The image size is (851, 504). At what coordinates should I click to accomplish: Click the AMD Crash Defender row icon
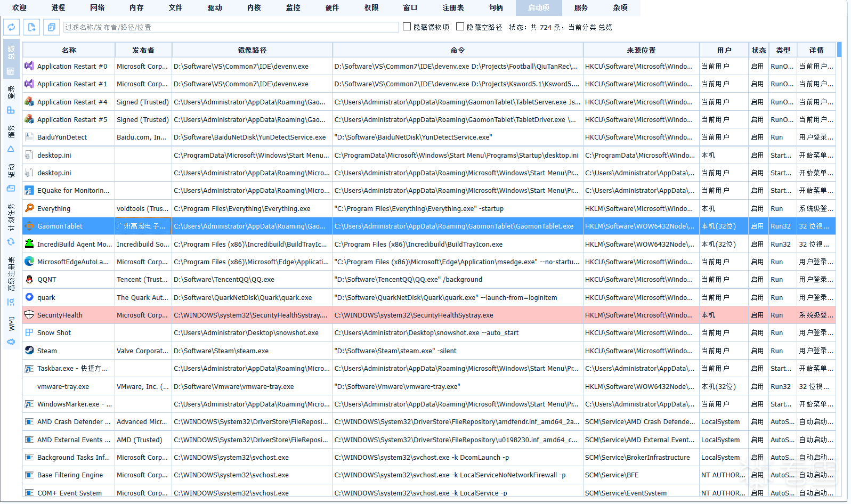pyautogui.click(x=29, y=421)
